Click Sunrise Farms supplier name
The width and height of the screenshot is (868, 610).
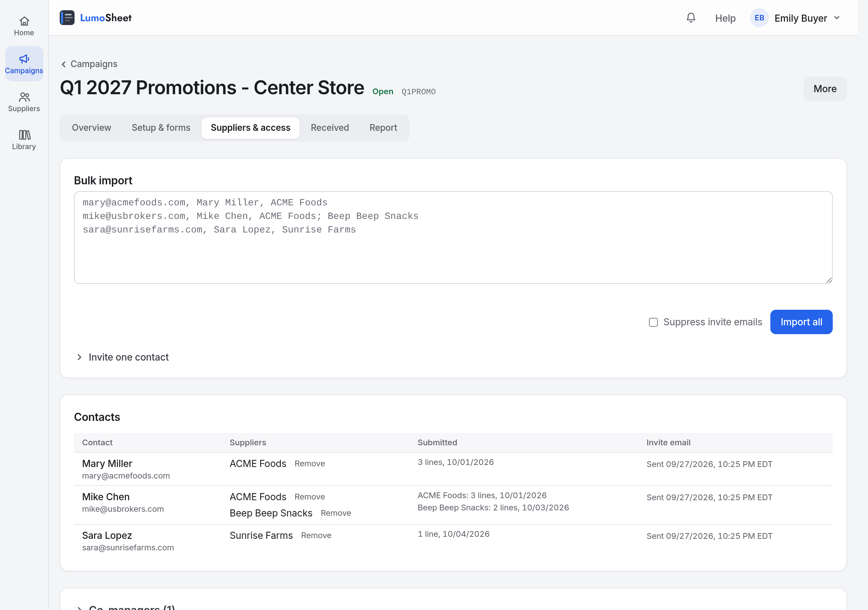tap(261, 535)
